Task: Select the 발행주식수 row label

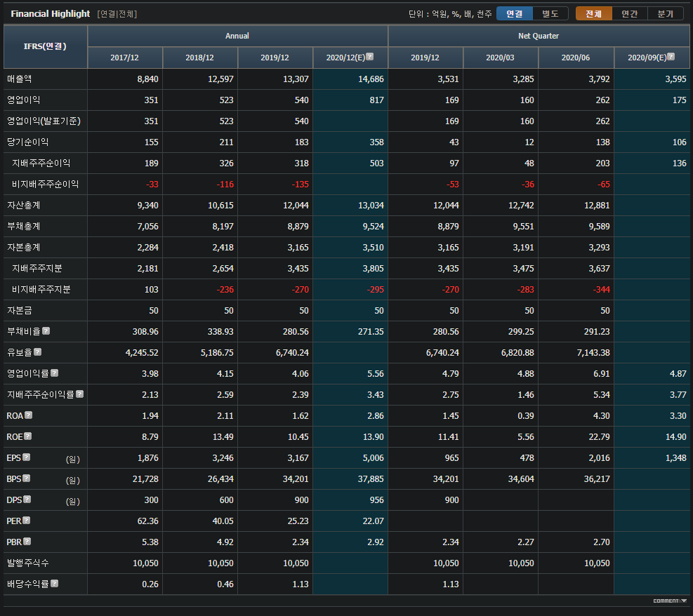Action: [28, 563]
